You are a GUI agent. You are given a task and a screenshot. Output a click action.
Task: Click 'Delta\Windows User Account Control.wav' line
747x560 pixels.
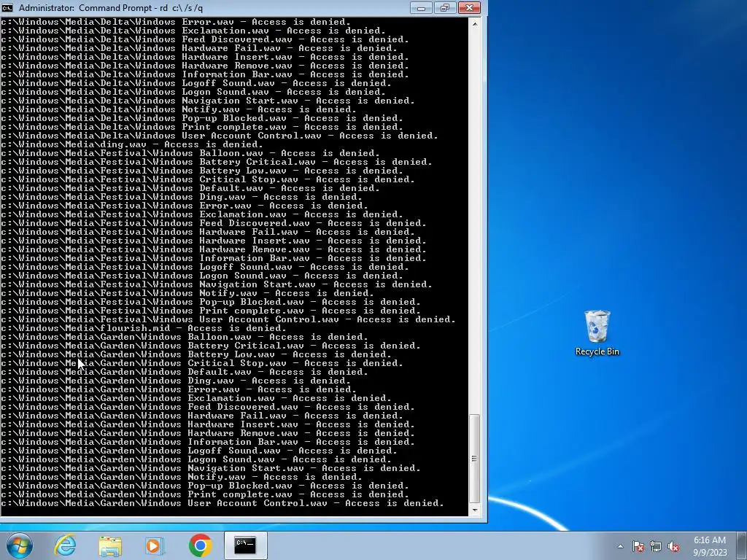pyautogui.click(x=220, y=136)
